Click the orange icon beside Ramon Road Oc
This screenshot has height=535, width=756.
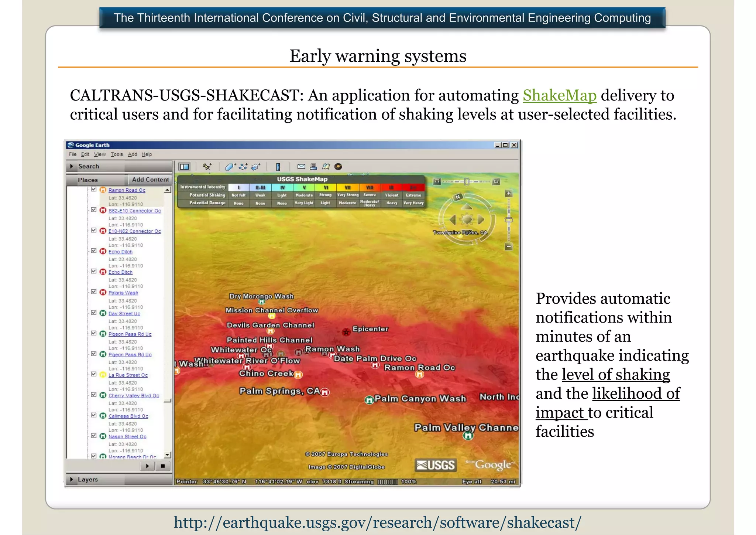(103, 190)
